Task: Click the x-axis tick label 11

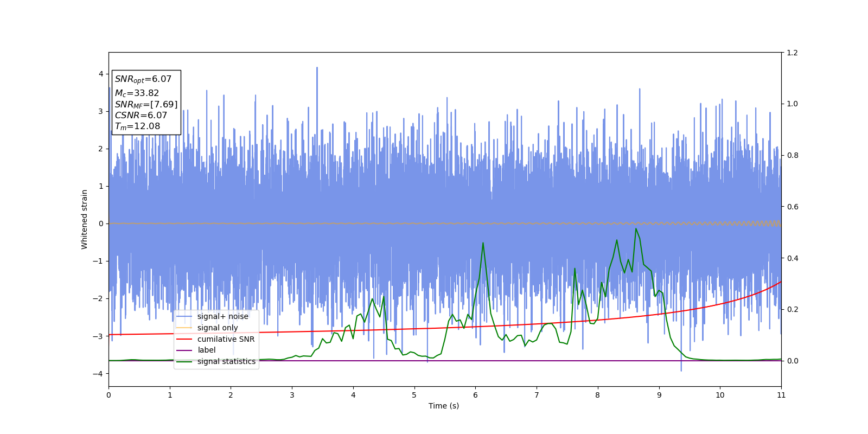Action: point(781,395)
